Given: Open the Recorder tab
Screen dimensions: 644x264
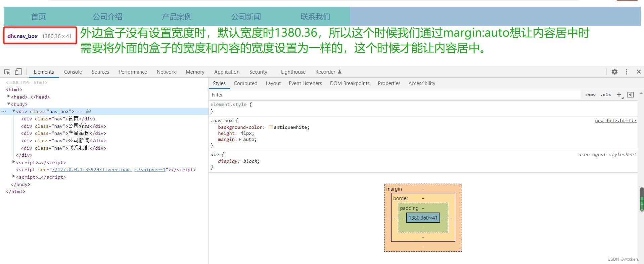Looking at the screenshot, I should (x=325, y=72).
